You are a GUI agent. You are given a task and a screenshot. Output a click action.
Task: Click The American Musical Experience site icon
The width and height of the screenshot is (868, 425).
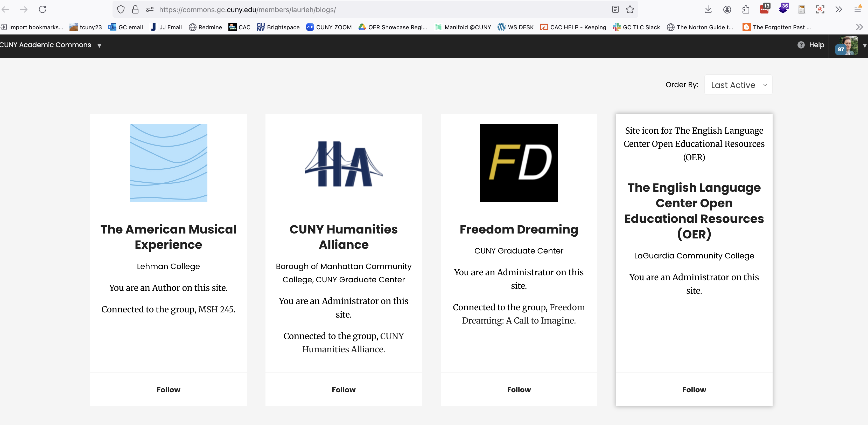click(x=169, y=163)
